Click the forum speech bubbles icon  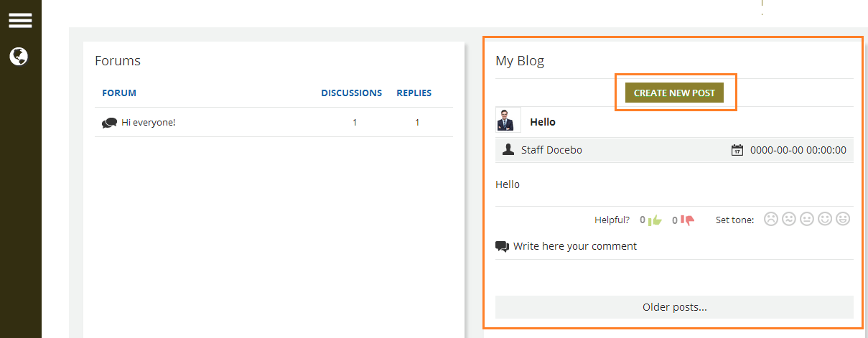pos(109,123)
